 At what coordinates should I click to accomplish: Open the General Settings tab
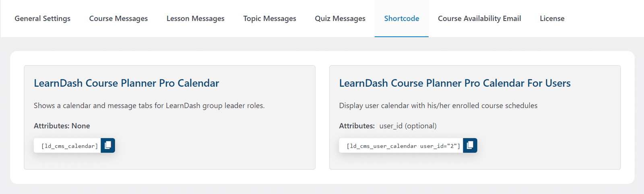coord(42,19)
